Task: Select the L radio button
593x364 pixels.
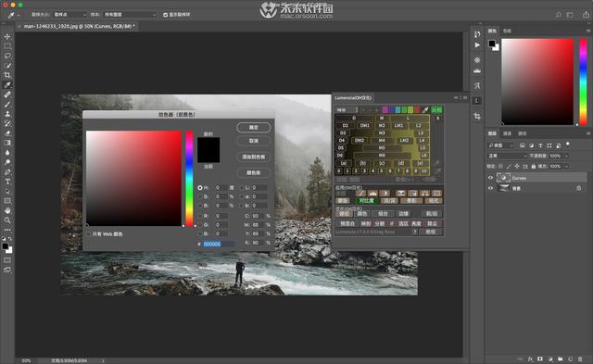Action: (242, 188)
